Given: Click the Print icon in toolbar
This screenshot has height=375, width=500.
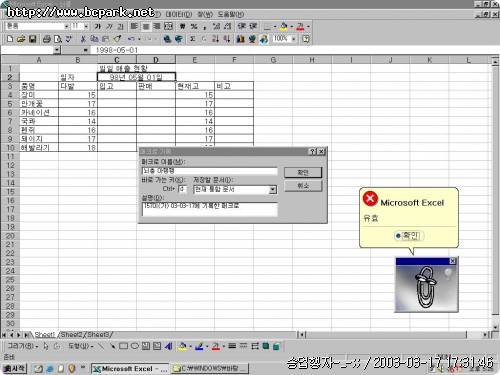Looking at the screenshot, I should tap(47, 39).
